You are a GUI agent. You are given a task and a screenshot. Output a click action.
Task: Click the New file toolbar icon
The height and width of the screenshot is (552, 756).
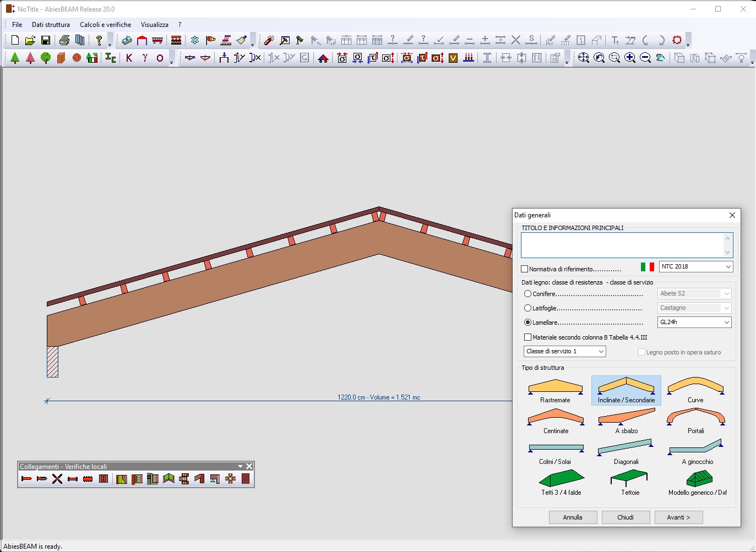[15, 40]
